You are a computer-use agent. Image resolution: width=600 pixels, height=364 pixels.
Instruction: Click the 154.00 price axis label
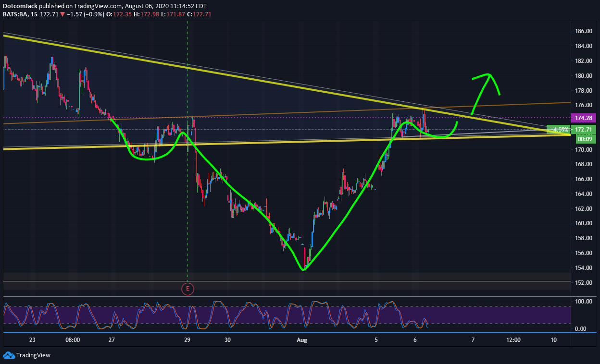click(583, 268)
